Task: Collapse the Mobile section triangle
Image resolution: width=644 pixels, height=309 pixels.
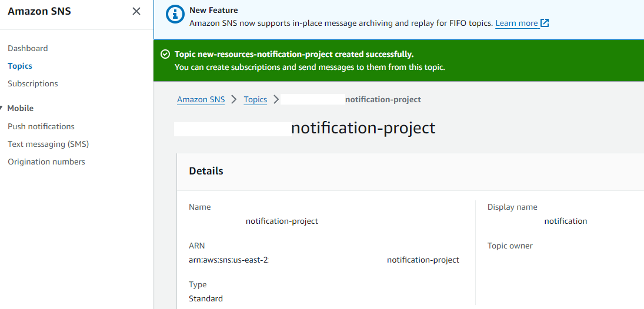Action: (x=2, y=108)
